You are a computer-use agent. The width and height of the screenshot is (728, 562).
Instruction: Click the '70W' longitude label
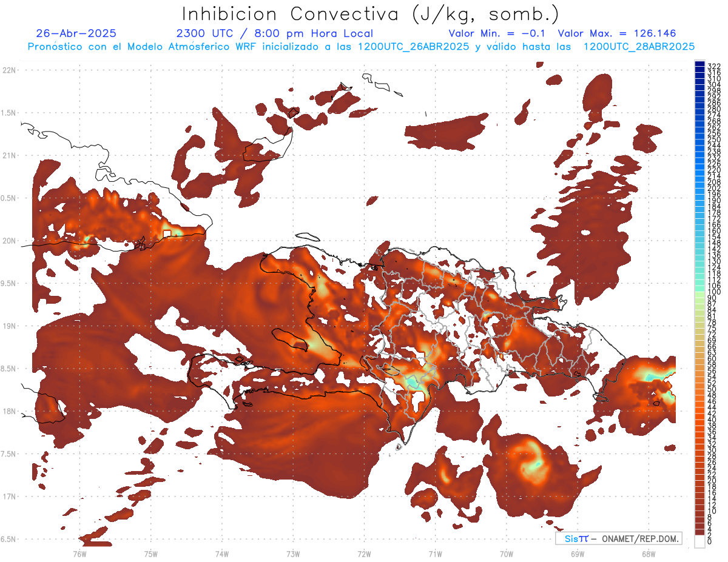pyautogui.click(x=506, y=553)
